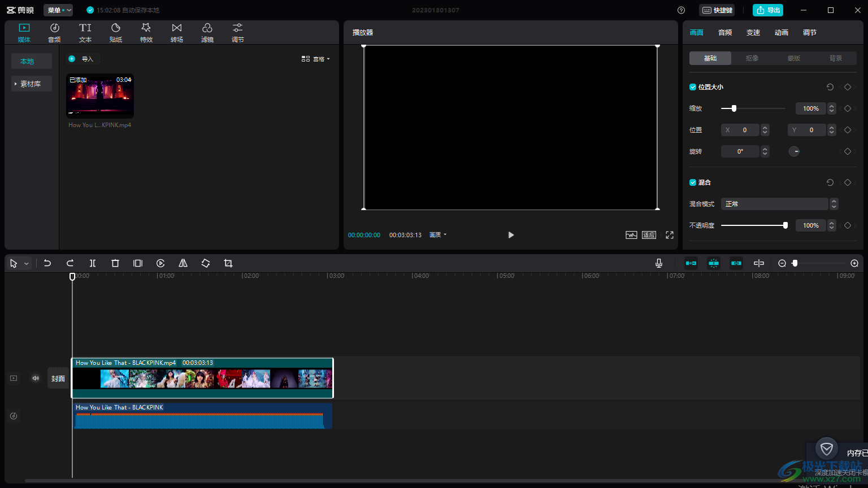This screenshot has height=488, width=868.
Task: Click the X position input field
Action: point(741,130)
